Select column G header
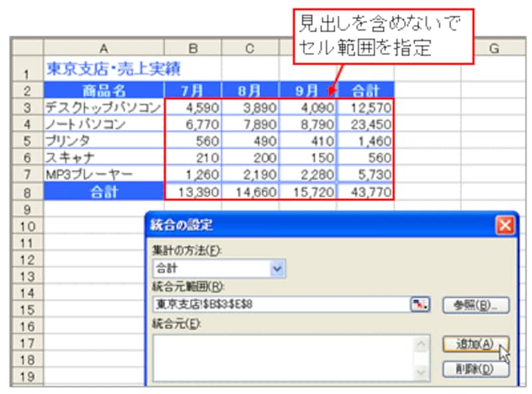The width and height of the screenshot is (532, 394). pos(493,49)
